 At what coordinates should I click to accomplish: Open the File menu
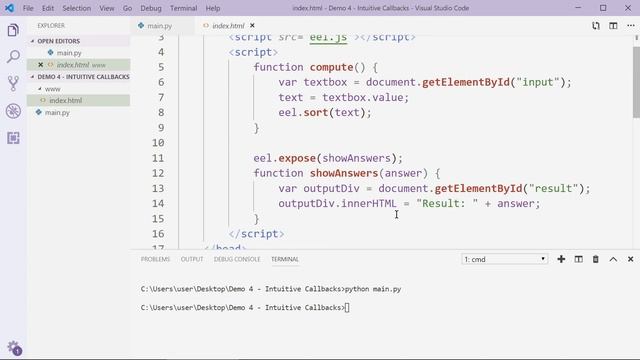(28, 8)
